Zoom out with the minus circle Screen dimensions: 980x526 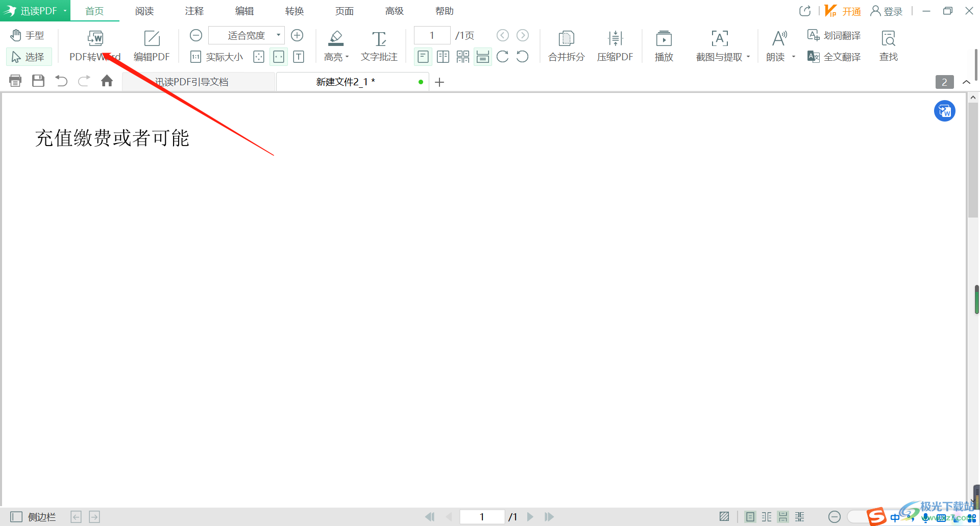point(196,35)
